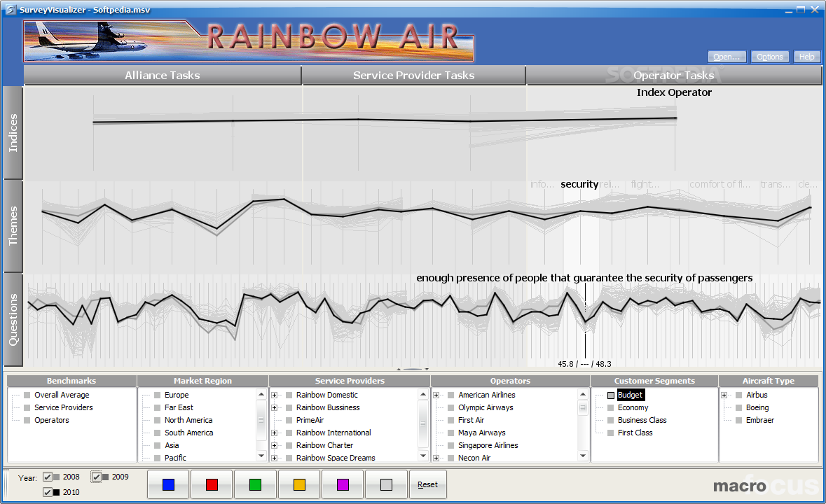Click the comfort of fl... theme label

[x=720, y=184]
